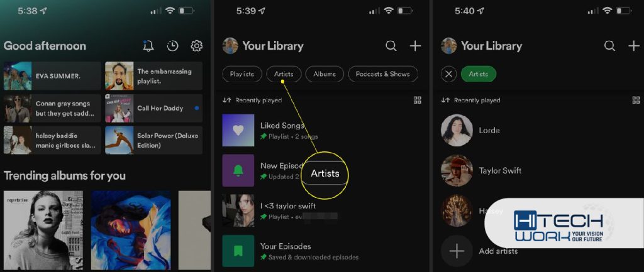644x272 pixels.
Task: Select the Albums filter chip
Action: (x=325, y=74)
